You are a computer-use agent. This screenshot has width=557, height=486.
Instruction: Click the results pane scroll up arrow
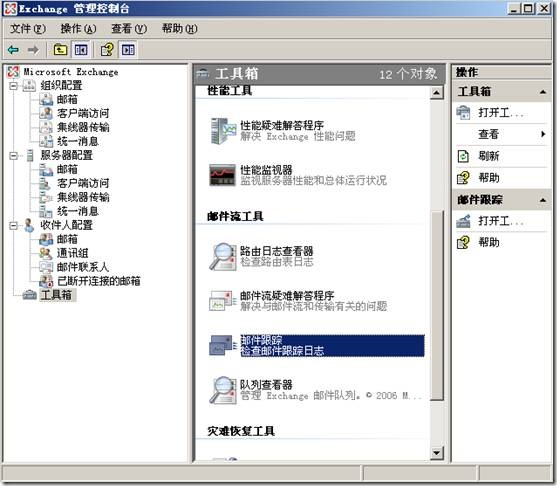pos(436,93)
